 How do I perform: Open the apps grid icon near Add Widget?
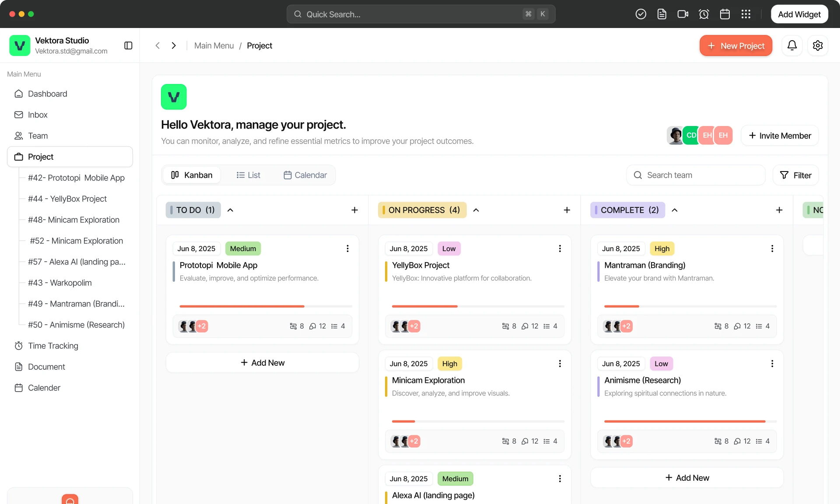pyautogui.click(x=745, y=14)
